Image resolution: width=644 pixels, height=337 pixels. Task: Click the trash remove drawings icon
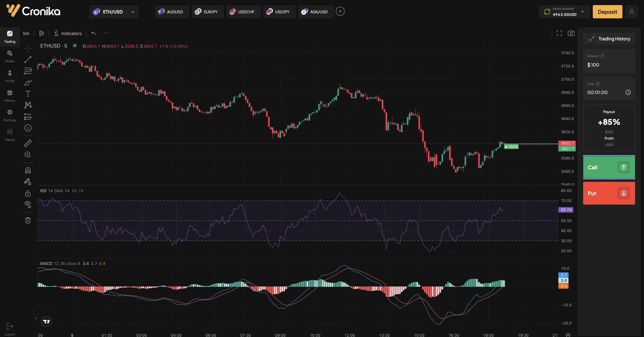pos(28,220)
